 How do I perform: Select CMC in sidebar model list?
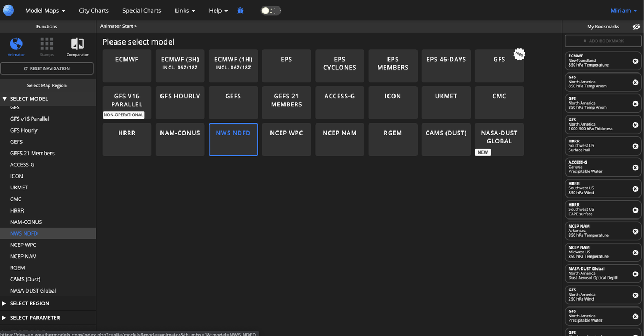48,199
